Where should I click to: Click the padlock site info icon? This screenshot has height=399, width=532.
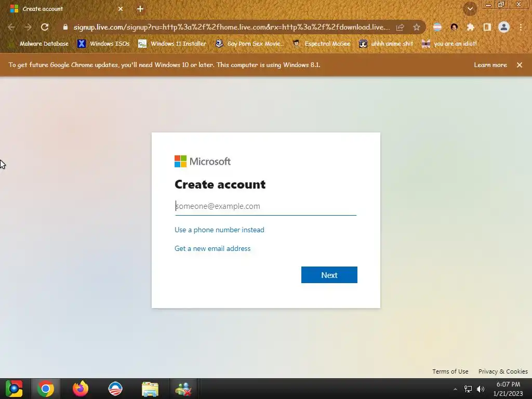click(x=65, y=27)
